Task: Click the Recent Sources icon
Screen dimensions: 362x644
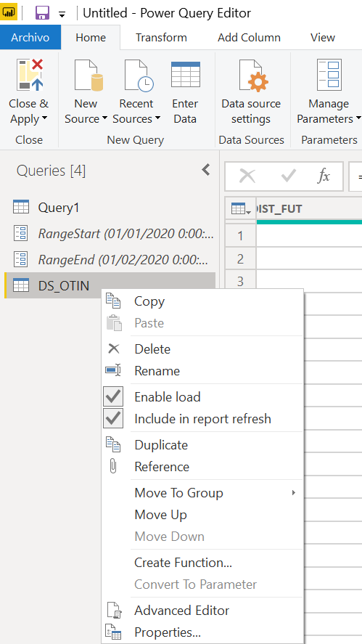Action: coord(139,75)
